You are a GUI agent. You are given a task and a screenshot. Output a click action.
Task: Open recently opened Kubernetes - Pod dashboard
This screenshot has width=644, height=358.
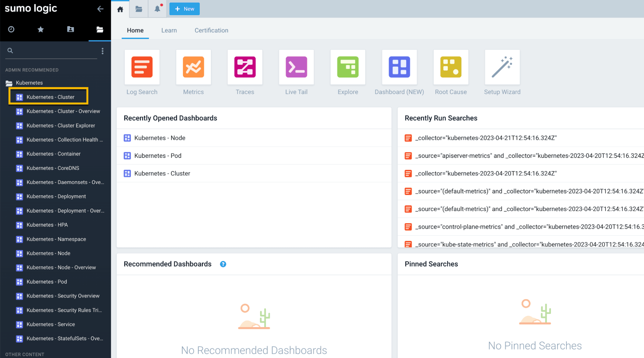point(254,156)
